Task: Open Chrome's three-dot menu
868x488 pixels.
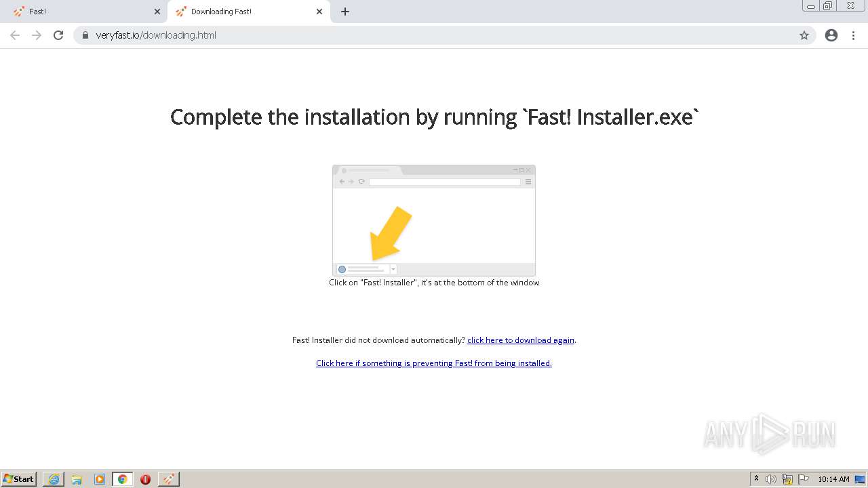Action: tap(854, 35)
